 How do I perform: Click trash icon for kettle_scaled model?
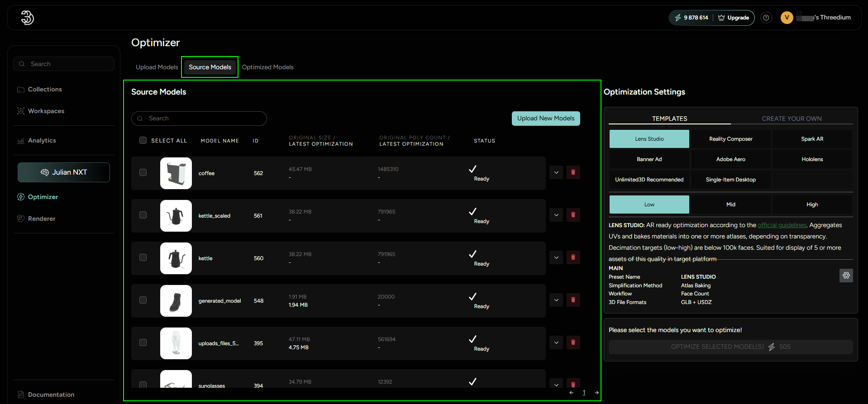click(573, 215)
